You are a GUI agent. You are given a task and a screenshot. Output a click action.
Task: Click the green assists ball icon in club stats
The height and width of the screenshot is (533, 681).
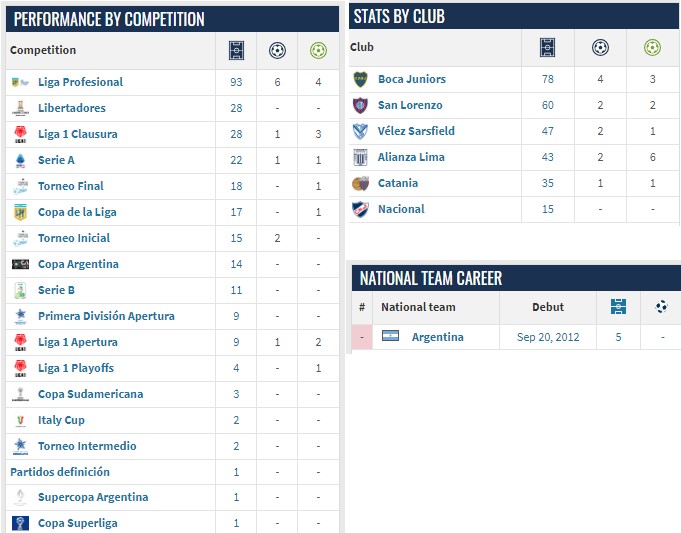[x=652, y=47]
